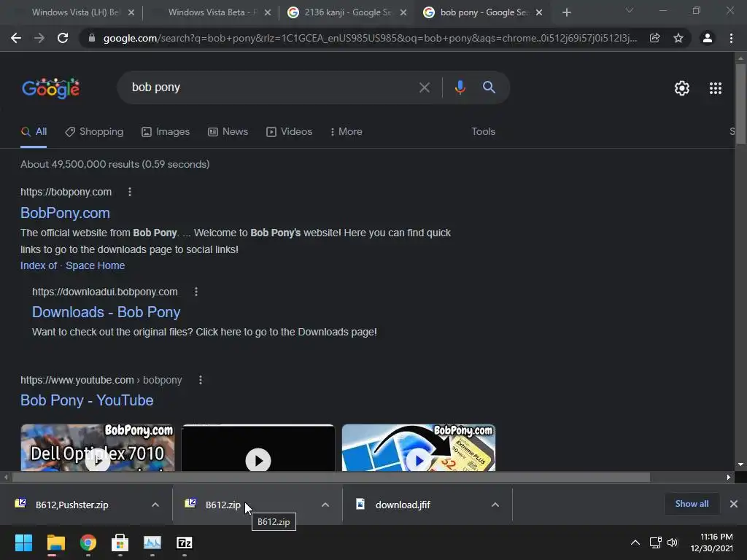Open the network tray icon
This screenshot has width=747, height=560.
tap(656, 542)
